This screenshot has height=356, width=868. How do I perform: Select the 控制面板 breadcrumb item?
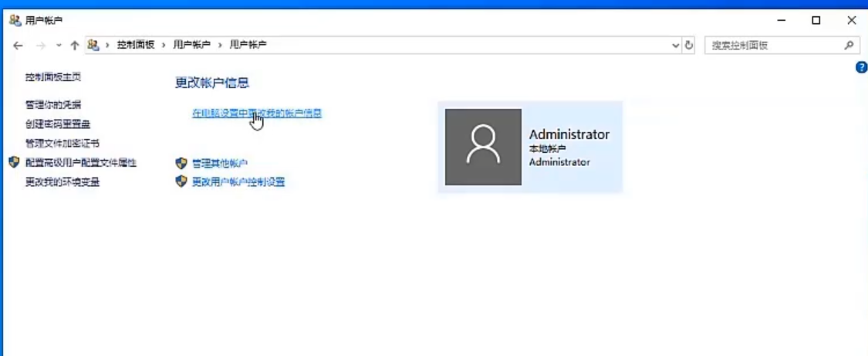tap(136, 46)
